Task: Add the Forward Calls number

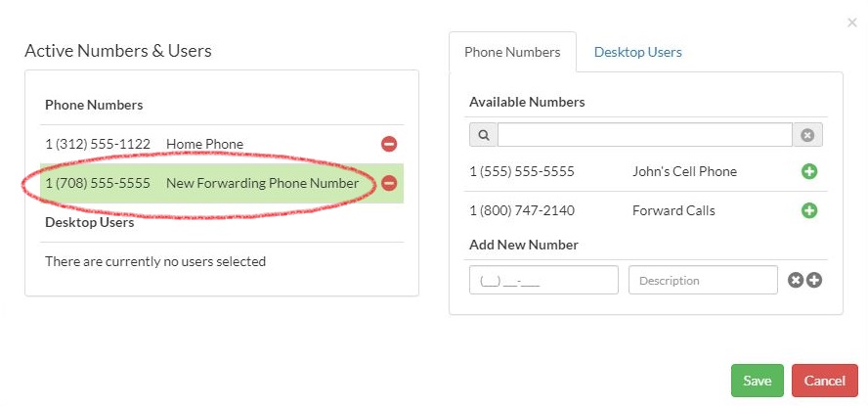Action: 809,210
